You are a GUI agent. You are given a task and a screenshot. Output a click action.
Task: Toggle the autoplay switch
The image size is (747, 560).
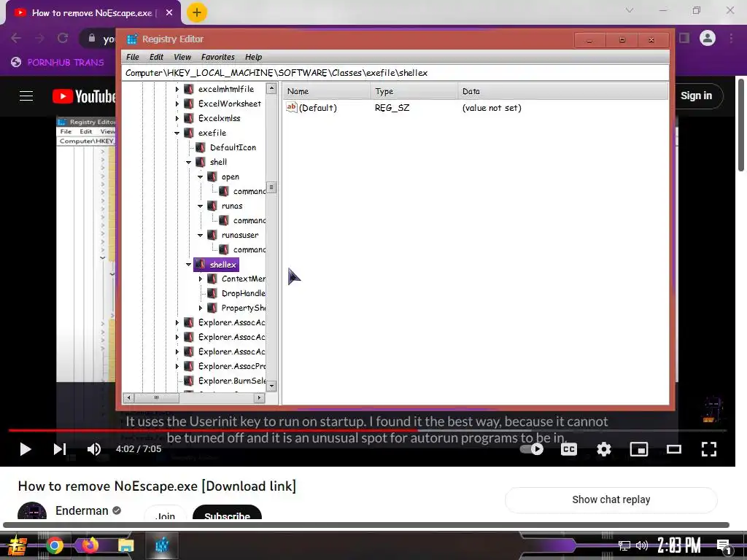coord(532,449)
